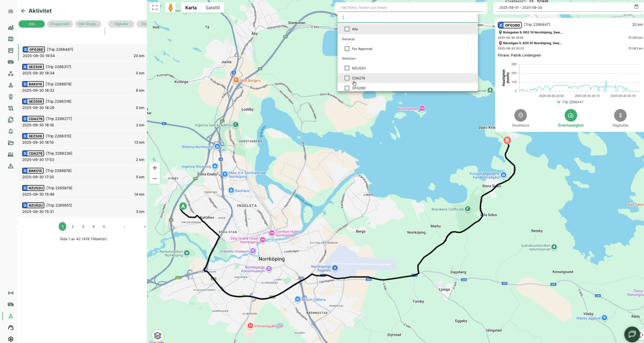Go to page 3 of trips
Image resolution: width=644 pixels, height=343 pixels.
[83, 227]
